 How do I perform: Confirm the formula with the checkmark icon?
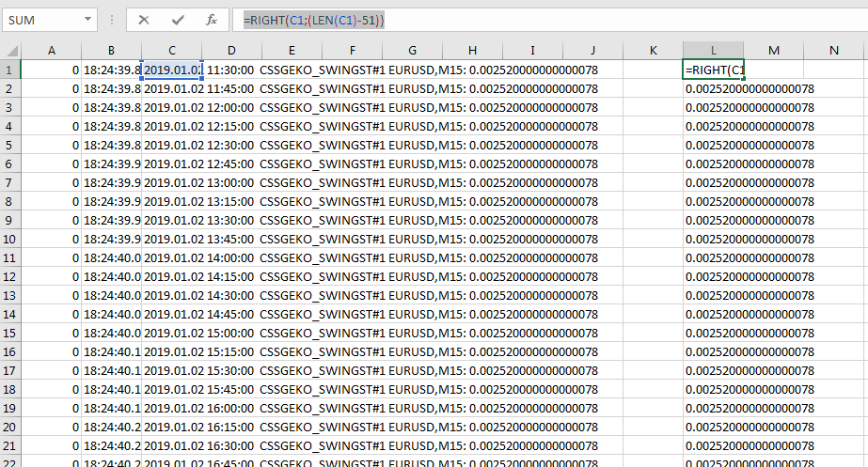[178, 21]
